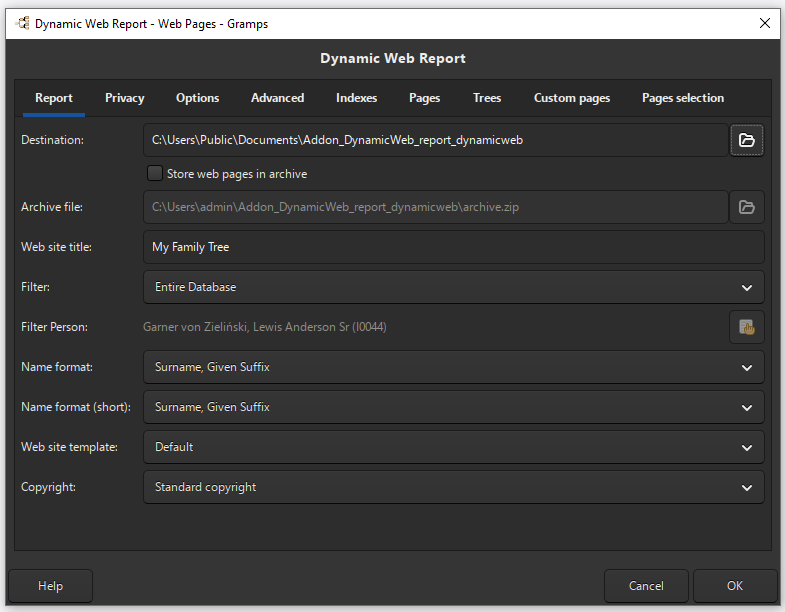
Task: Open the Filter dropdown showing Entire Database
Action: [x=454, y=287]
